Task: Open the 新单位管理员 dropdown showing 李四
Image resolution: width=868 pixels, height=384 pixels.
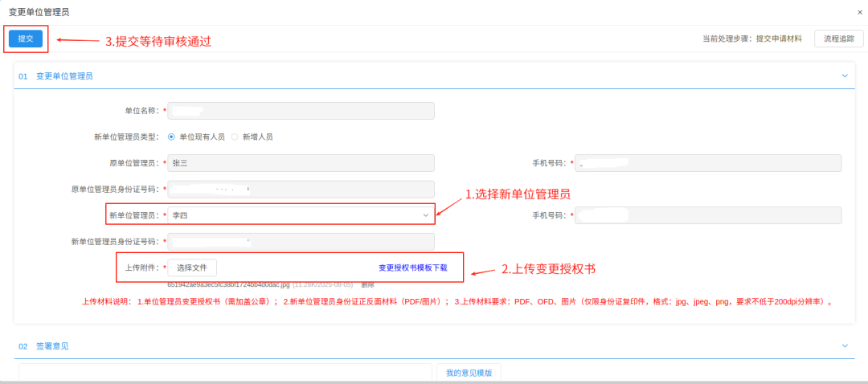Action: (301, 215)
